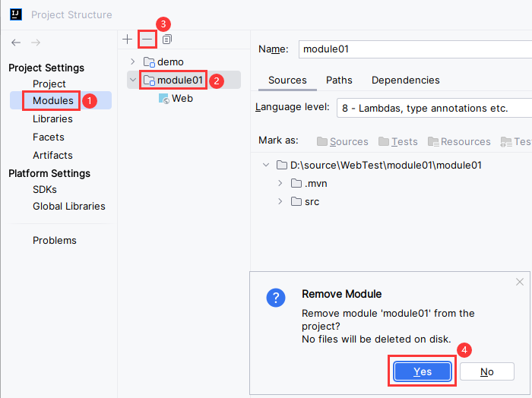The width and height of the screenshot is (532, 398).
Task: Switch to the Paths tab
Action: 339,80
